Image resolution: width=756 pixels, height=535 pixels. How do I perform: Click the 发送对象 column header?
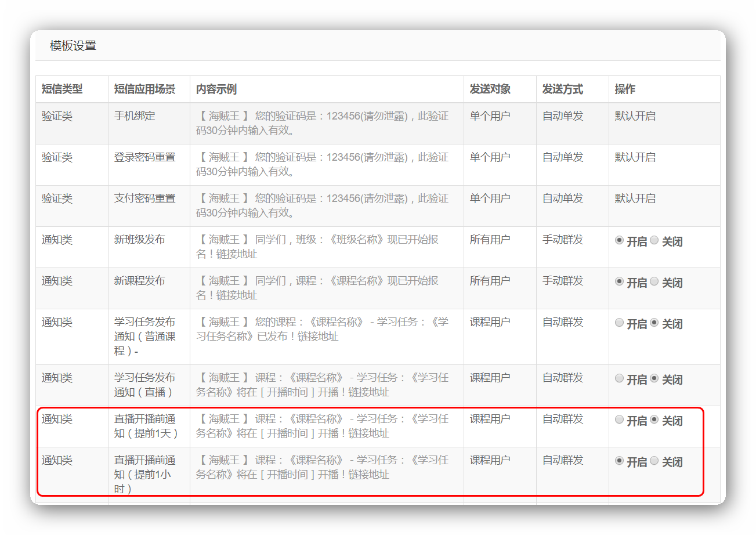[490, 89]
